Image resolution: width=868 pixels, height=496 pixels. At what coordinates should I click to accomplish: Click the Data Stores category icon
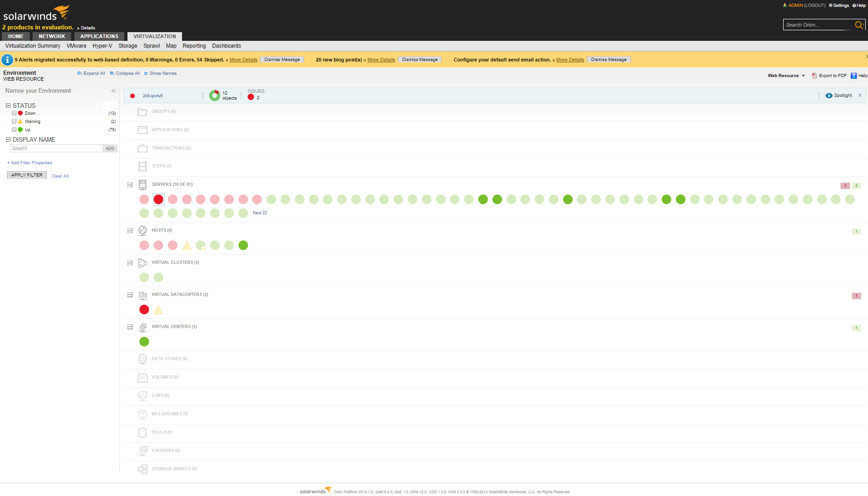(143, 359)
